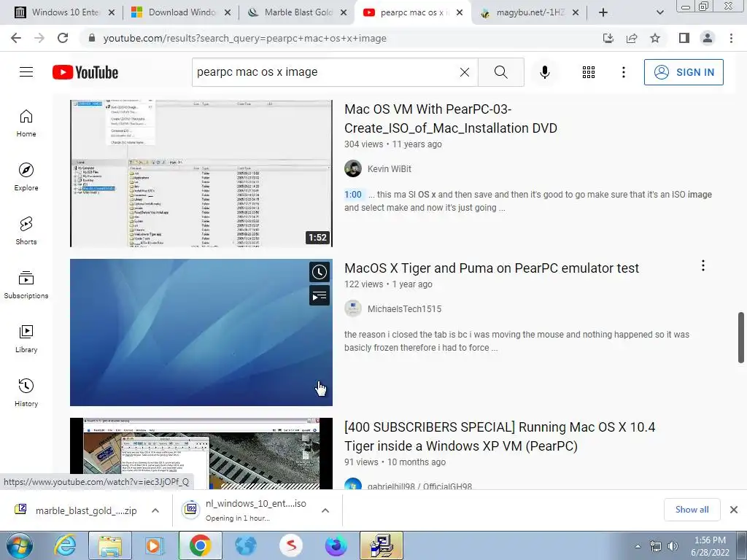
Task: Open the Mac OS VM With PearPC-03 title
Action: click(x=451, y=119)
